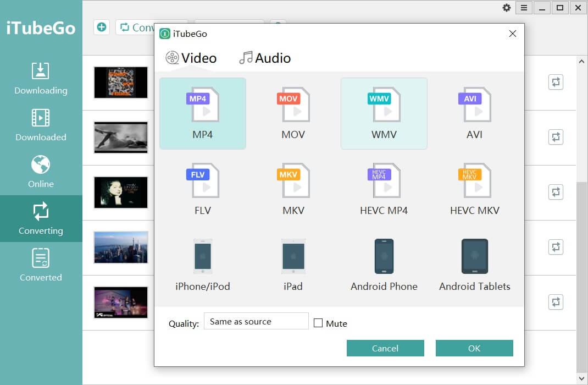Confirm with the OK button
The image size is (588, 385).
point(474,348)
